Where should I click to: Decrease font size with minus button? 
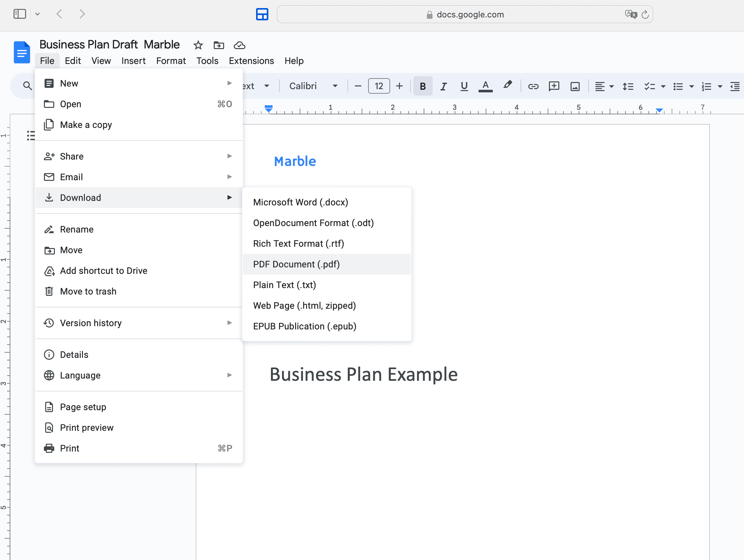click(x=357, y=86)
